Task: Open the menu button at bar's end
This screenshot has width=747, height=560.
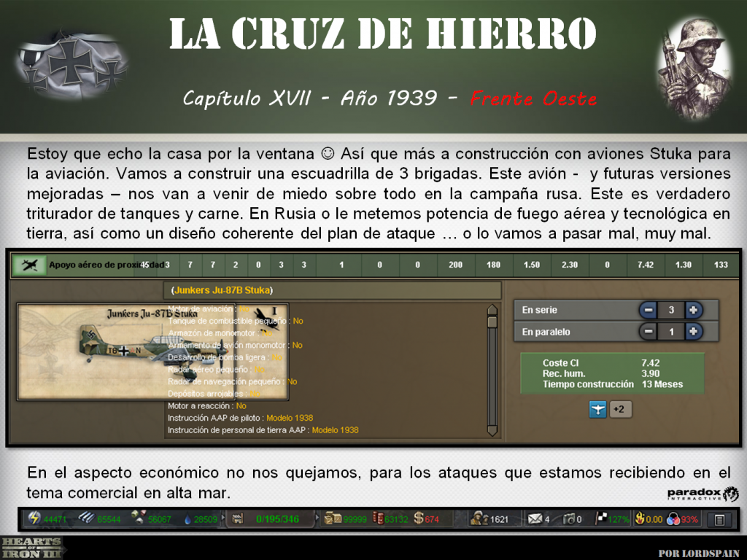Action: 719,519
